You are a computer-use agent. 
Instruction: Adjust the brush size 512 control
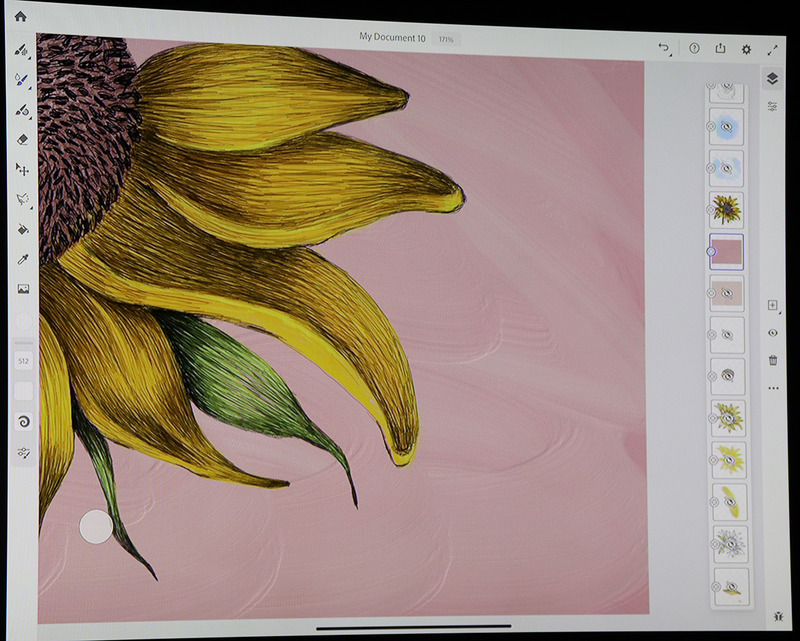pyautogui.click(x=22, y=360)
